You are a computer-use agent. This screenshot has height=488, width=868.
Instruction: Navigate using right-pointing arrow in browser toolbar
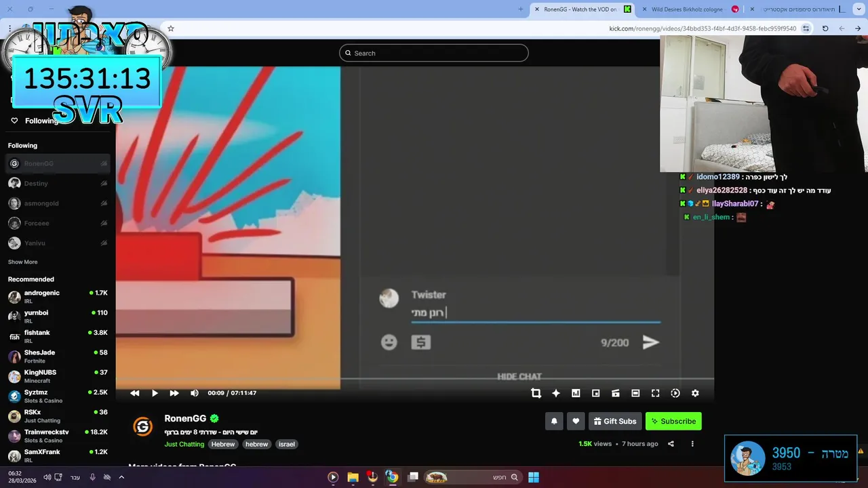(x=858, y=28)
